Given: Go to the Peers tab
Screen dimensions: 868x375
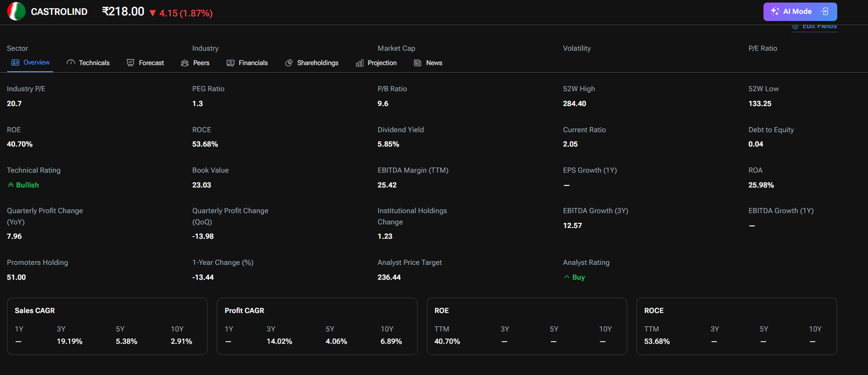Looking at the screenshot, I should coord(195,63).
